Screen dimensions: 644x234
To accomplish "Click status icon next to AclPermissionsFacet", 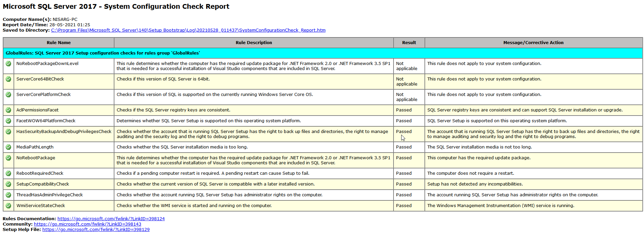I will coord(8,110).
